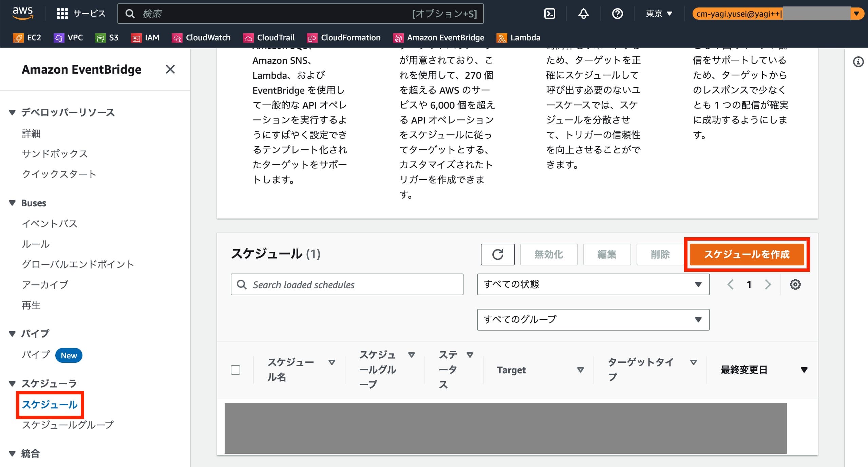Select スケジュールグループ in sidebar
The image size is (868, 467).
[68, 425]
